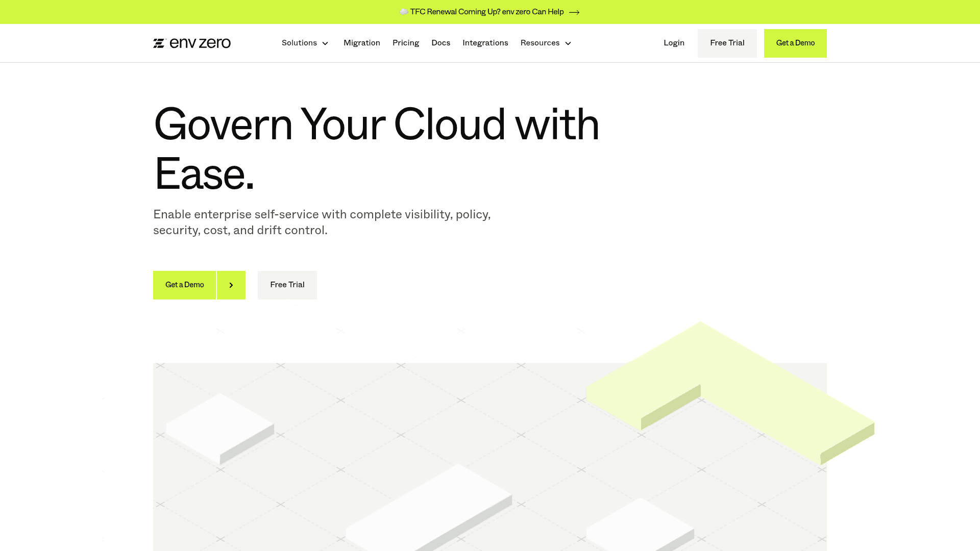Click the Login link
This screenshot has width=980, height=551.
coord(674,43)
